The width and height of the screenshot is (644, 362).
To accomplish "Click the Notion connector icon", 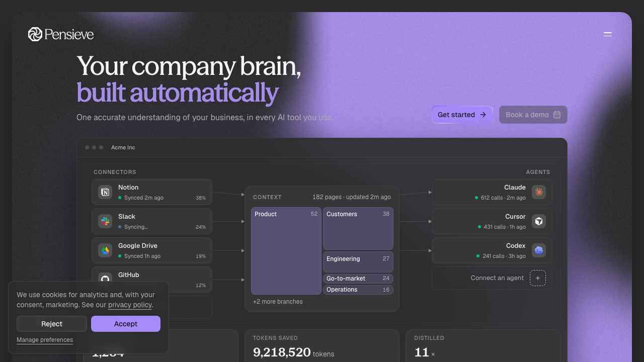I will click(105, 192).
